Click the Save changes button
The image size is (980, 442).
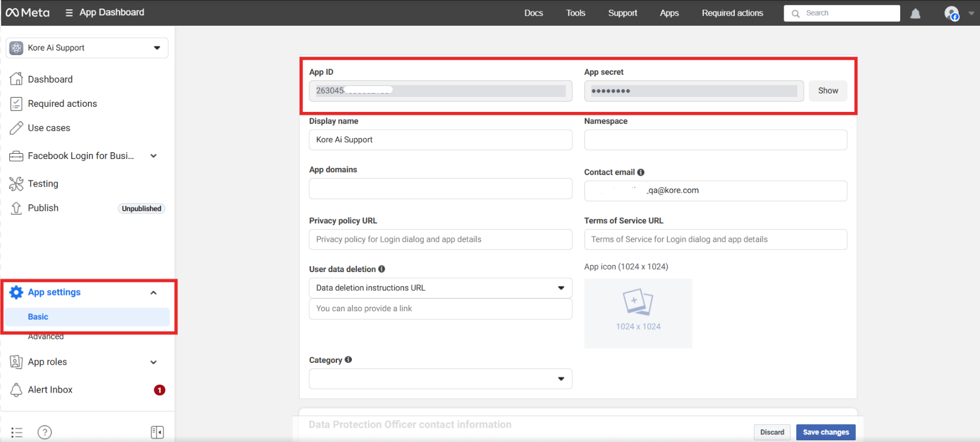[x=825, y=432]
